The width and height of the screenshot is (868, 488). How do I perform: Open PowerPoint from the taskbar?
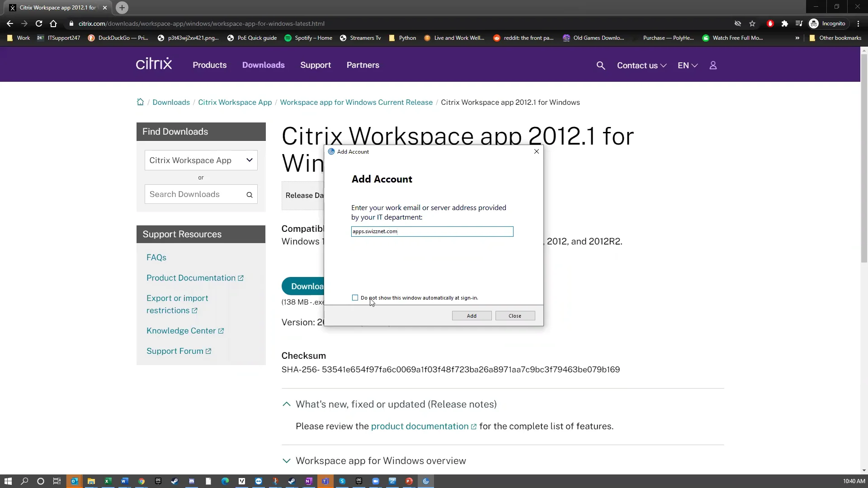coord(409,481)
